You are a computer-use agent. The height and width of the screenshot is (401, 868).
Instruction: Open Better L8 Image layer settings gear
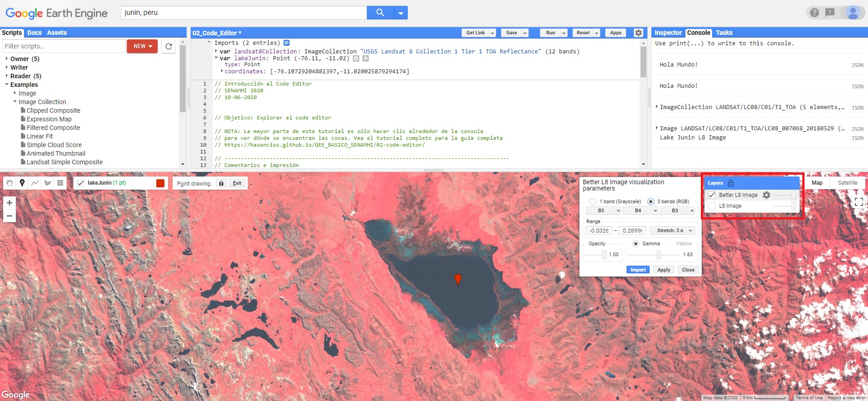(x=767, y=195)
